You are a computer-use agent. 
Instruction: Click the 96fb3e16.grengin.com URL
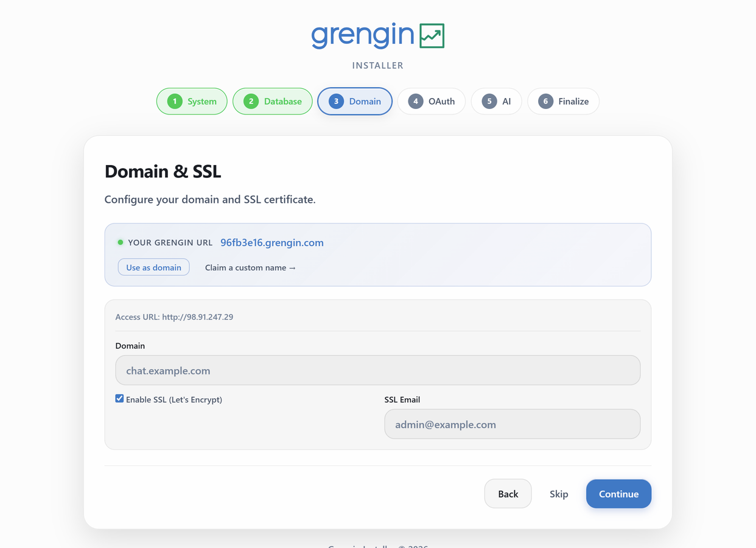272,242
